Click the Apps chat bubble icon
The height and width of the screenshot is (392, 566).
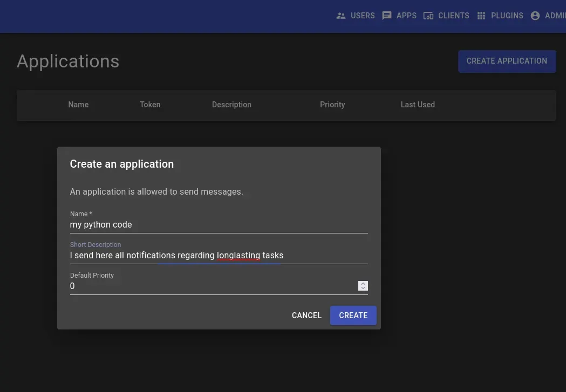tap(387, 16)
